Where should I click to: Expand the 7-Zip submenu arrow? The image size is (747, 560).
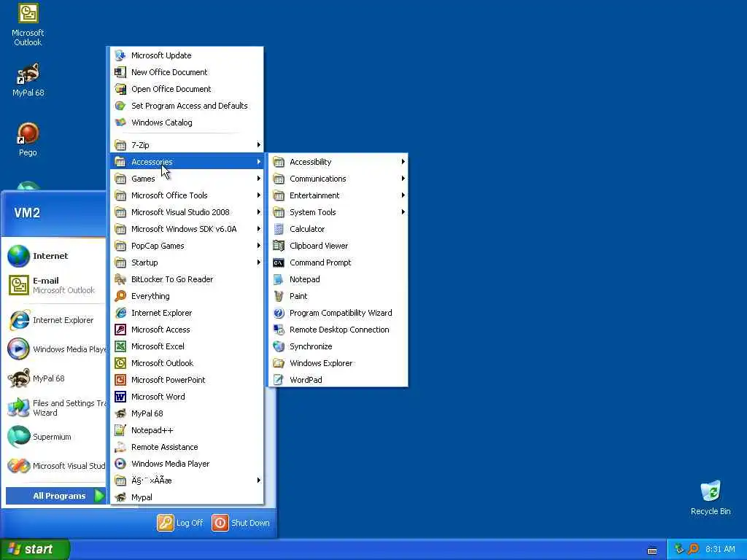259,145
